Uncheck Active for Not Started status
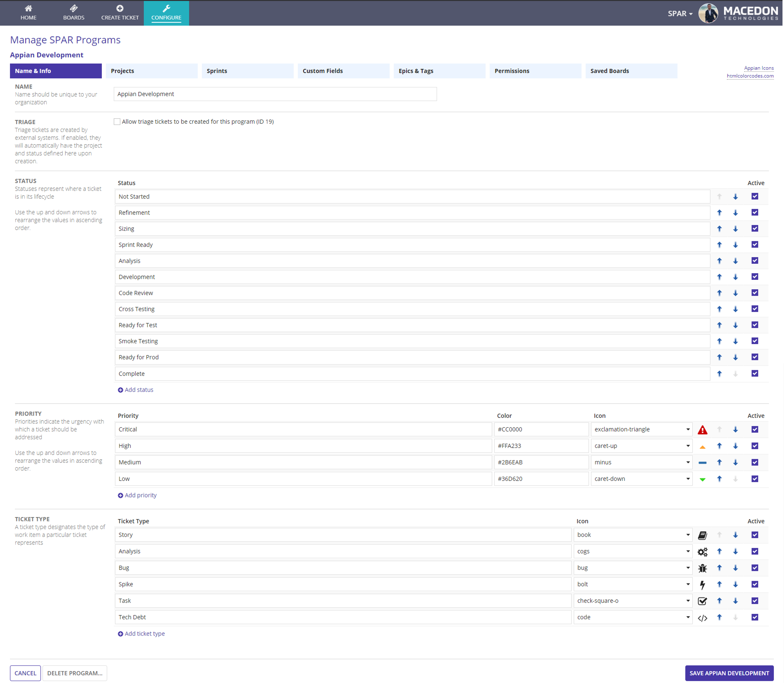 [755, 196]
